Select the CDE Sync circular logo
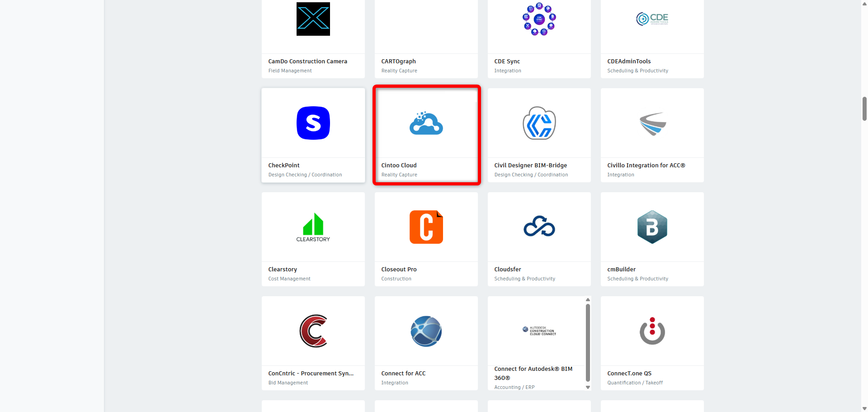This screenshot has height=412, width=868. coord(539,19)
